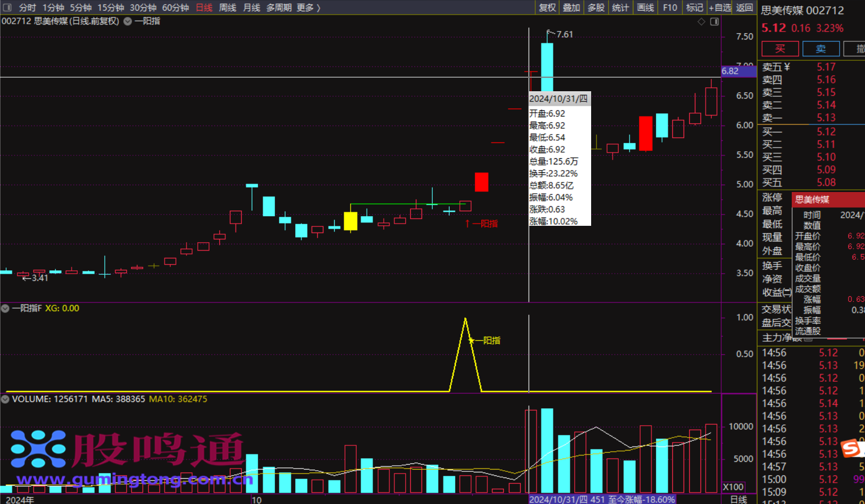Click the blue 卖 sell button
This screenshot has height=504, width=865.
[821, 49]
